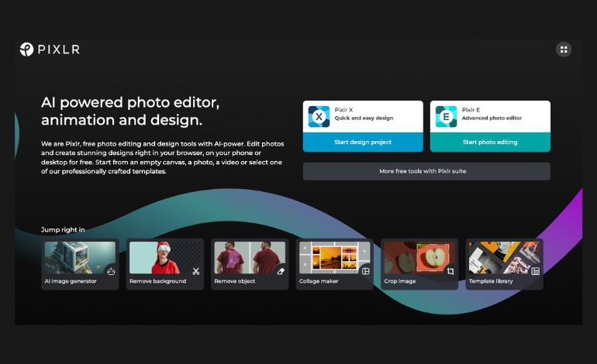Click the Collage maker layout icon
Viewport: 597px width, 364px height.
click(x=366, y=271)
